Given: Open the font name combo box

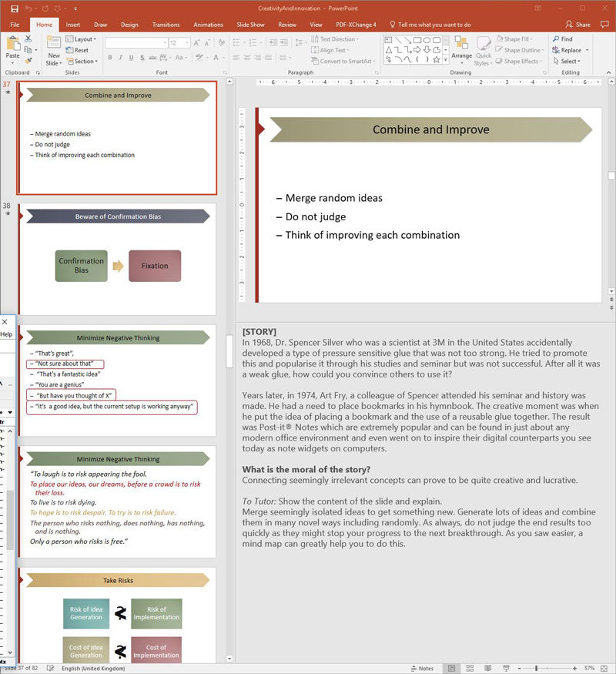Looking at the screenshot, I should 136,43.
